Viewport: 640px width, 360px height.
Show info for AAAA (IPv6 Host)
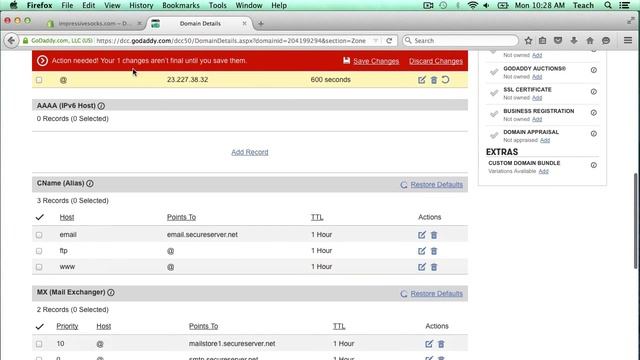click(101, 106)
